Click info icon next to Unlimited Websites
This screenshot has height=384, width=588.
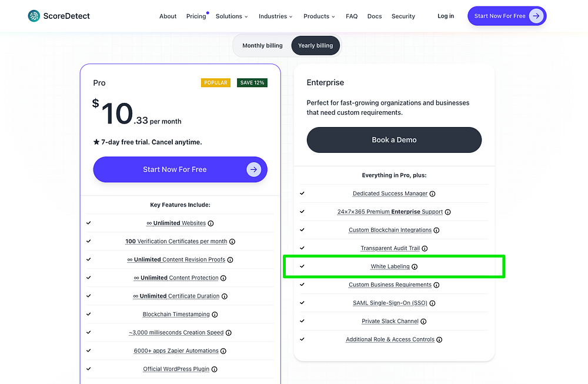211,223
